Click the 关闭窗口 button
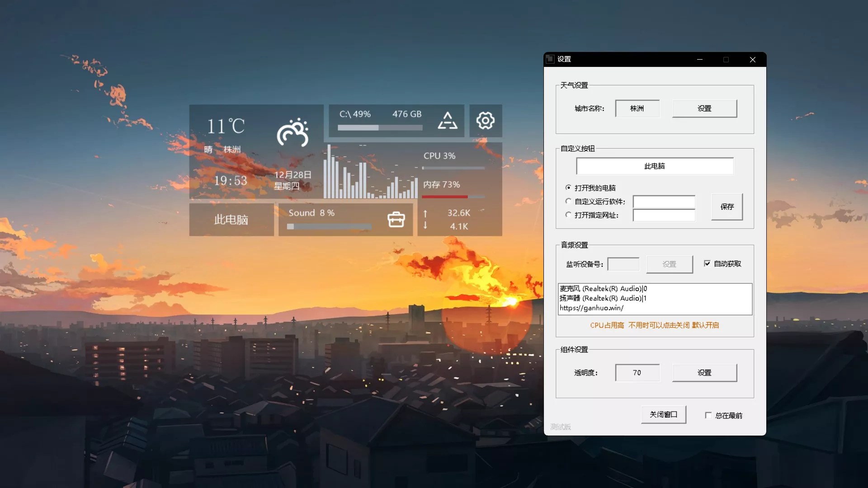Image resolution: width=868 pixels, height=488 pixels. coord(663,414)
